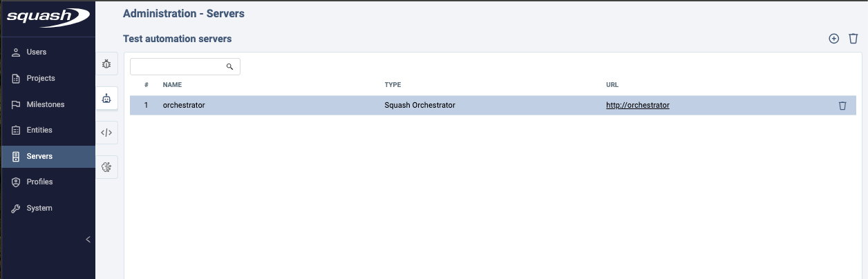Image resolution: width=868 pixels, height=279 pixels.
Task: Open Profiles in the sidebar
Action: pyautogui.click(x=48, y=182)
